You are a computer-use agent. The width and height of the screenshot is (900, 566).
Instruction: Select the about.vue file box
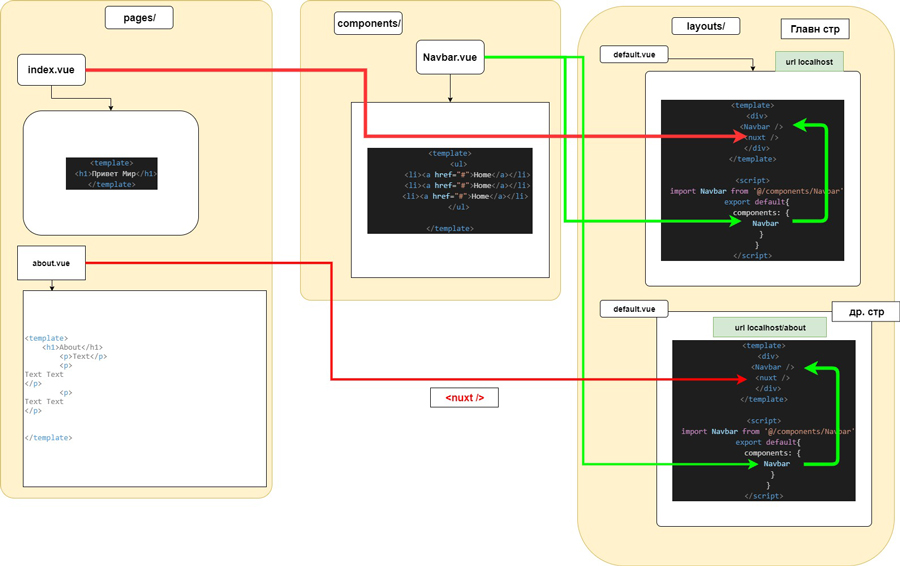pyautogui.click(x=51, y=263)
